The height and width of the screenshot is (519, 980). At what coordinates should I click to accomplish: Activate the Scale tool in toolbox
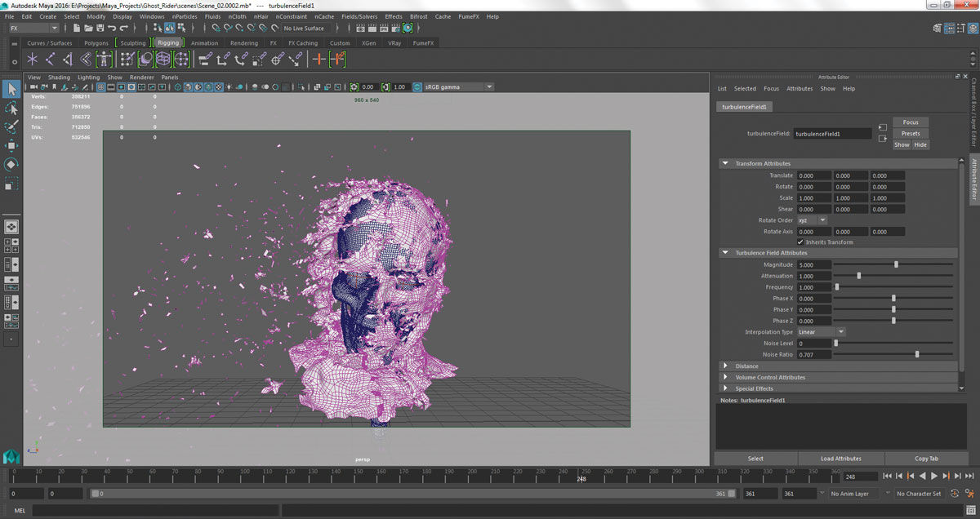[x=11, y=184]
